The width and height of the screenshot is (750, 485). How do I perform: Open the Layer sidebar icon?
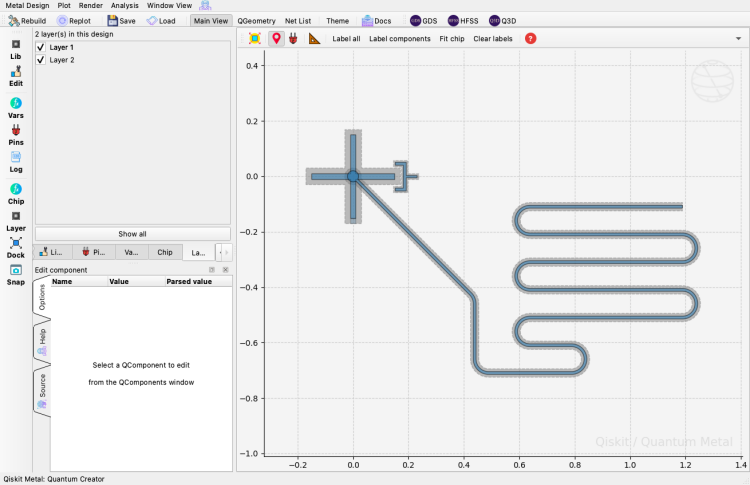tap(16, 221)
